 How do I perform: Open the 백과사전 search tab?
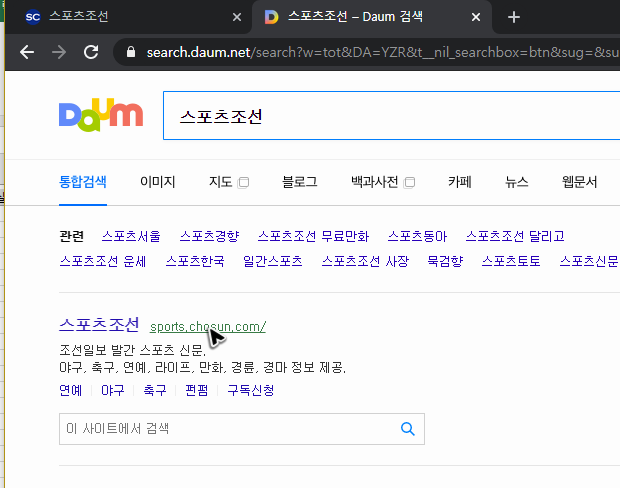(374, 182)
